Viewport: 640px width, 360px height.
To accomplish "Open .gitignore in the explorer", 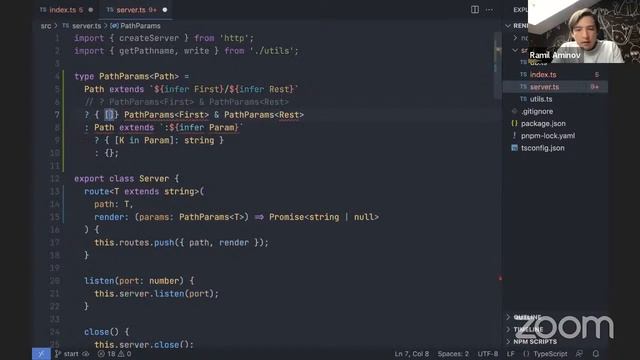I will [x=537, y=111].
